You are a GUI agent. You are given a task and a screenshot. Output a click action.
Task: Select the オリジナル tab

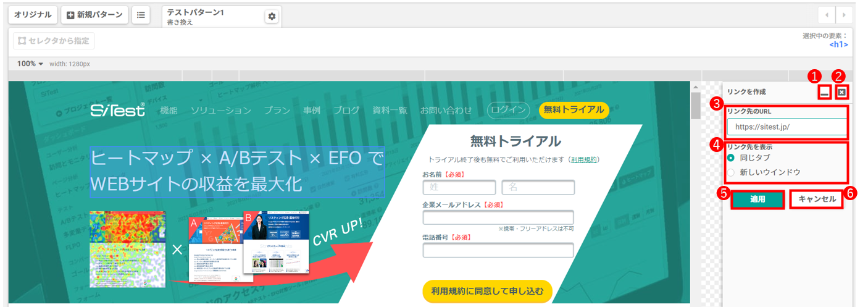point(34,15)
